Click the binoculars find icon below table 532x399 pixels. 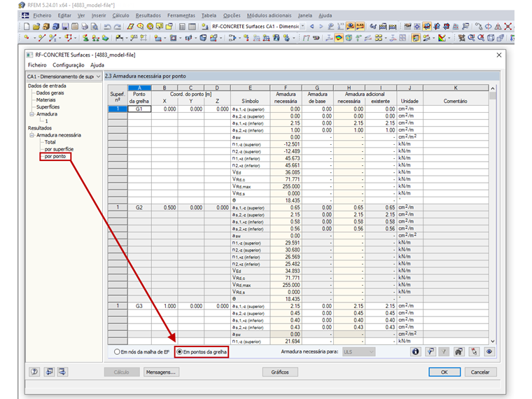458,351
